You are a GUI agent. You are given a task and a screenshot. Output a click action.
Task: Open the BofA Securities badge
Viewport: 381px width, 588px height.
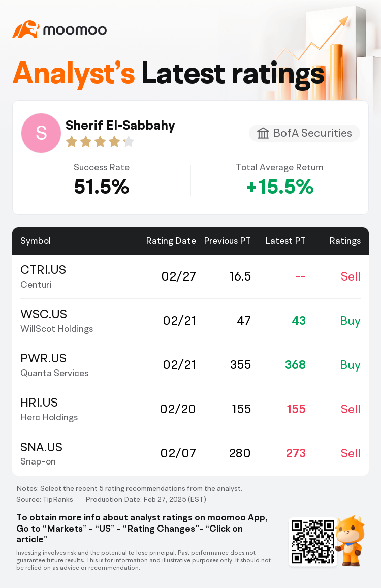point(304,133)
